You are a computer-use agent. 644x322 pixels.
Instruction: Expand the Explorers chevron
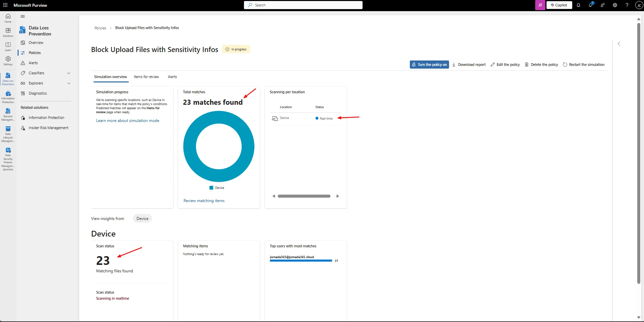(69, 83)
